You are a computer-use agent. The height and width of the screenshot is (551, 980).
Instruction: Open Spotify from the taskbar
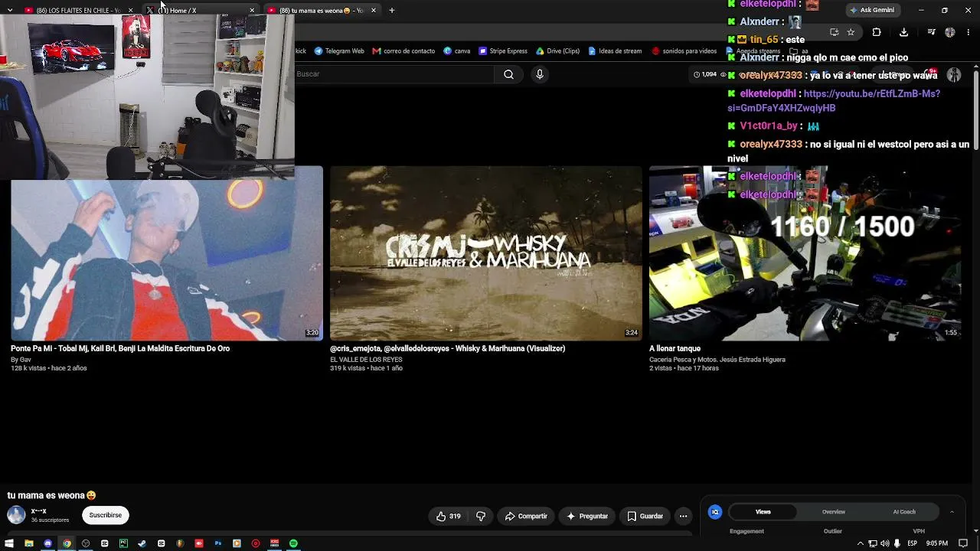[293, 543]
